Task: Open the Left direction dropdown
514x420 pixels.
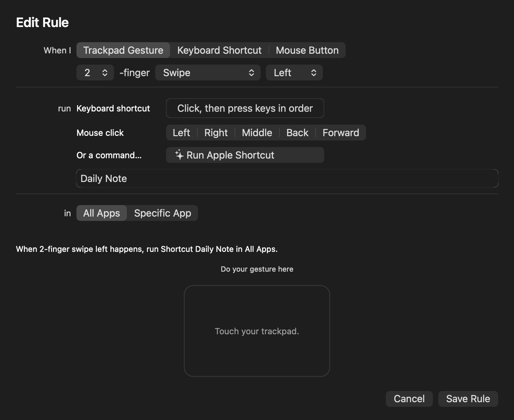Action: point(294,73)
